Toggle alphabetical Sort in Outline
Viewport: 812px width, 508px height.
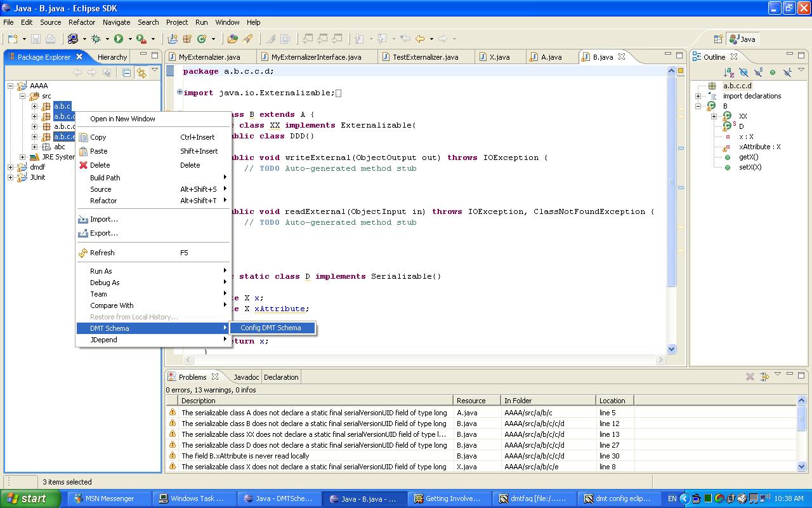pos(730,72)
